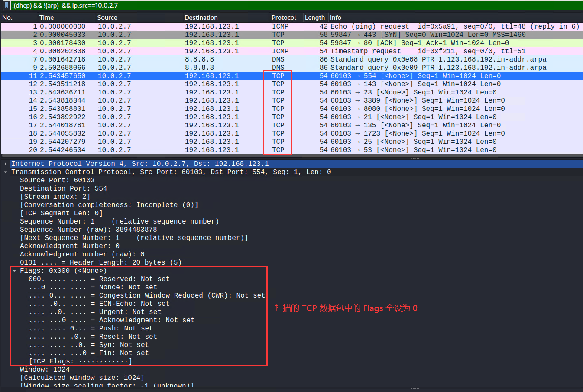Select the Urgent: Not set flag

(x=95, y=312)
